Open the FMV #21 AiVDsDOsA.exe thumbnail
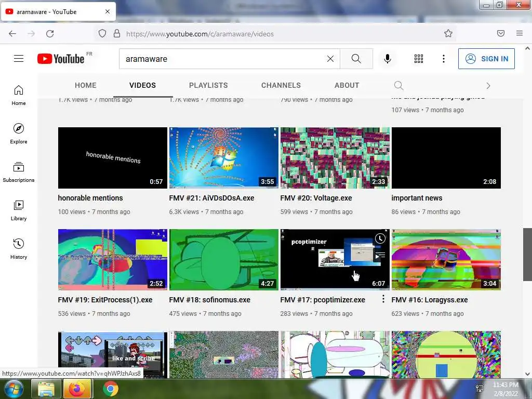Screen dimensions: 532x399 point(223,158)
